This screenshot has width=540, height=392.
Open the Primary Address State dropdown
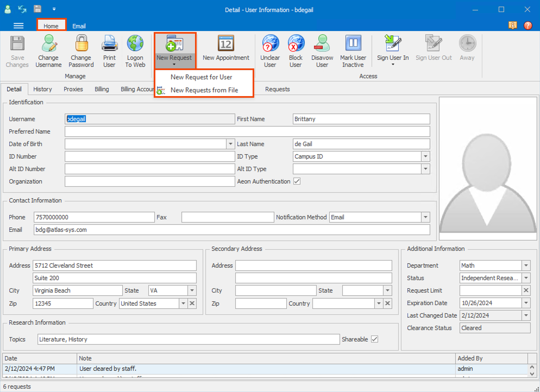[x=192, y=290]
